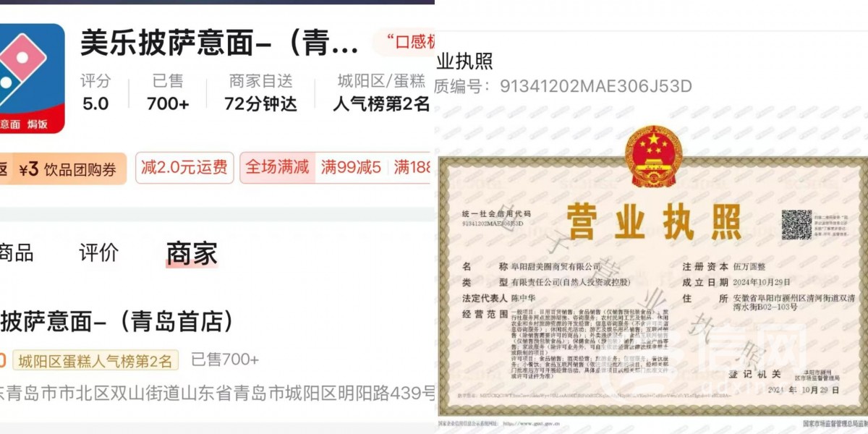Tap the store logo with the domino icon

click(x=32, y=78)
